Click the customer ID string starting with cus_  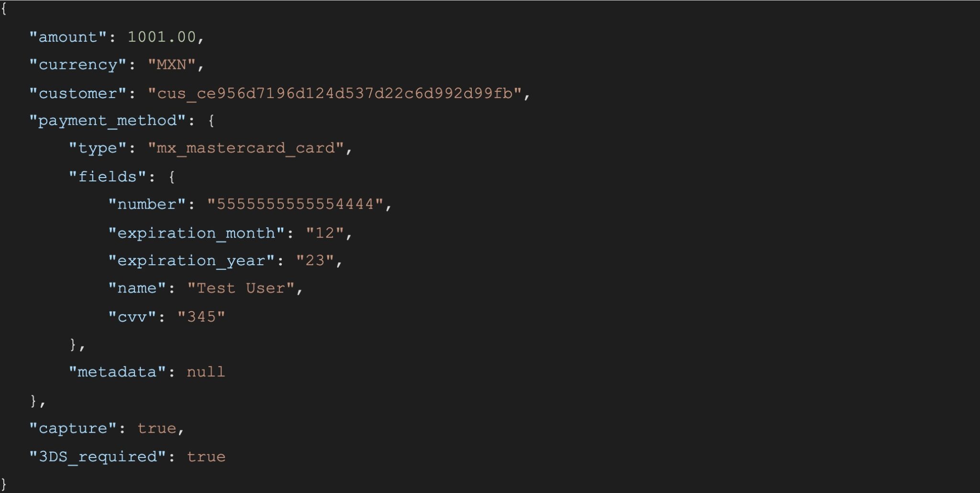(334, 93)
